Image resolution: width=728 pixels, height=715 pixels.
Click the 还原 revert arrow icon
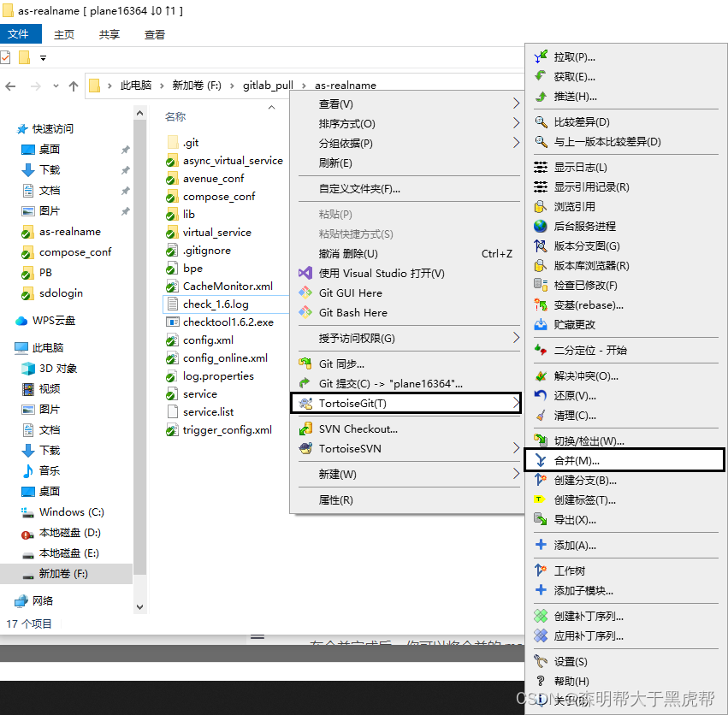(x=541, y=396)
